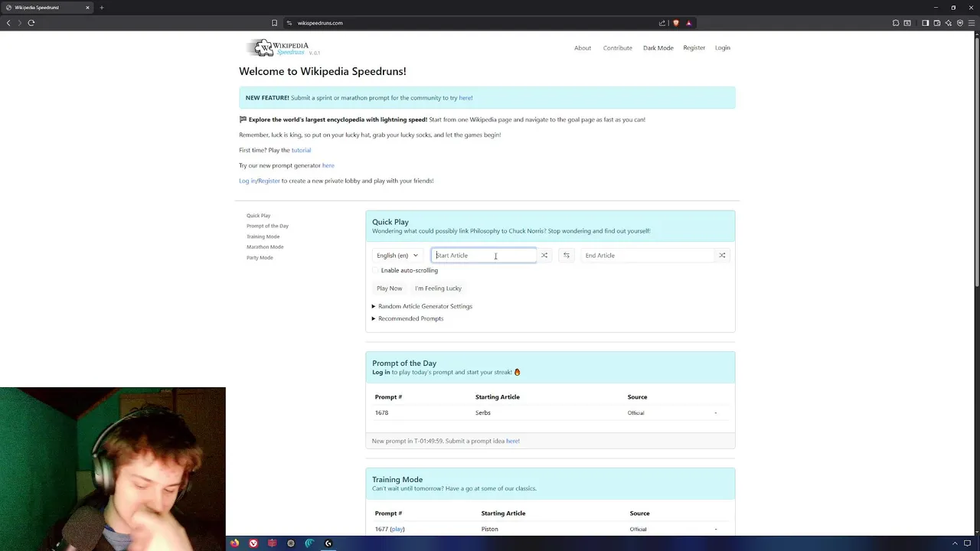The width and height of the screenshot is (980, 551).
Task: Jump to Training Mode in sidebar
Action: [263, 236]
